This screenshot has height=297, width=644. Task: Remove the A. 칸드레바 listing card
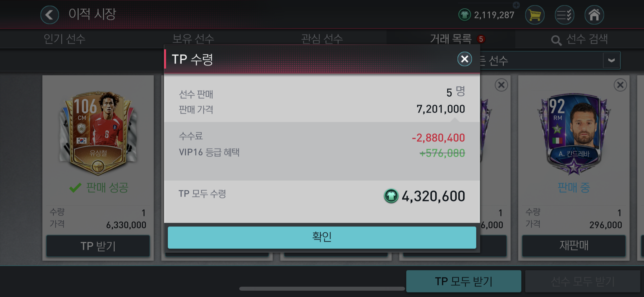(x=620, y=85)
